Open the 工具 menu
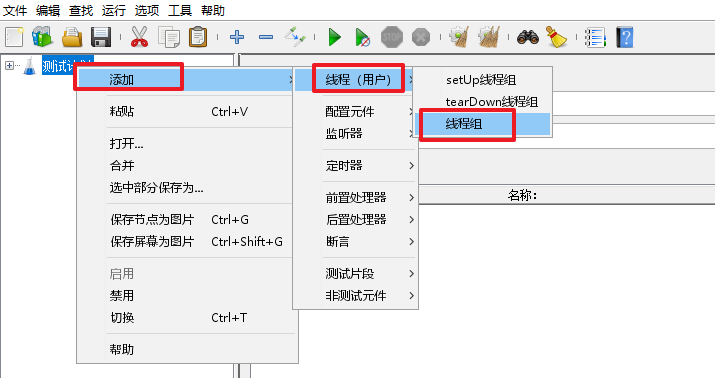The width and height of the screenshot is (715, 378). coord(180,10)
